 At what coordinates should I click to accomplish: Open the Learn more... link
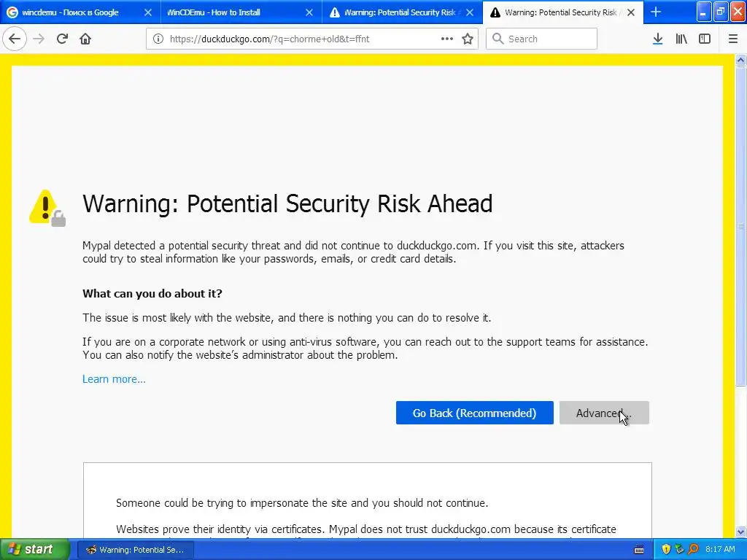pos(114,379)
